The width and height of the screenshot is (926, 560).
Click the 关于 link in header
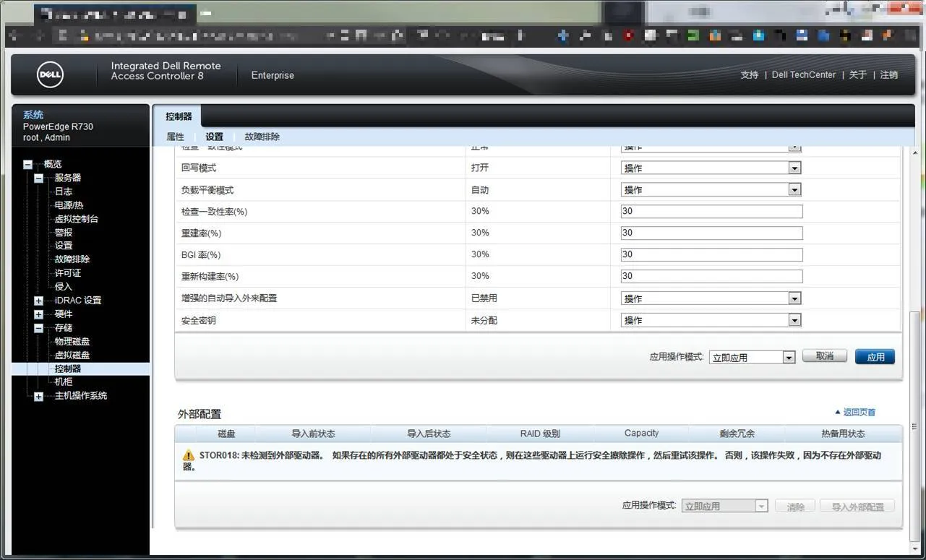[858, 75]
